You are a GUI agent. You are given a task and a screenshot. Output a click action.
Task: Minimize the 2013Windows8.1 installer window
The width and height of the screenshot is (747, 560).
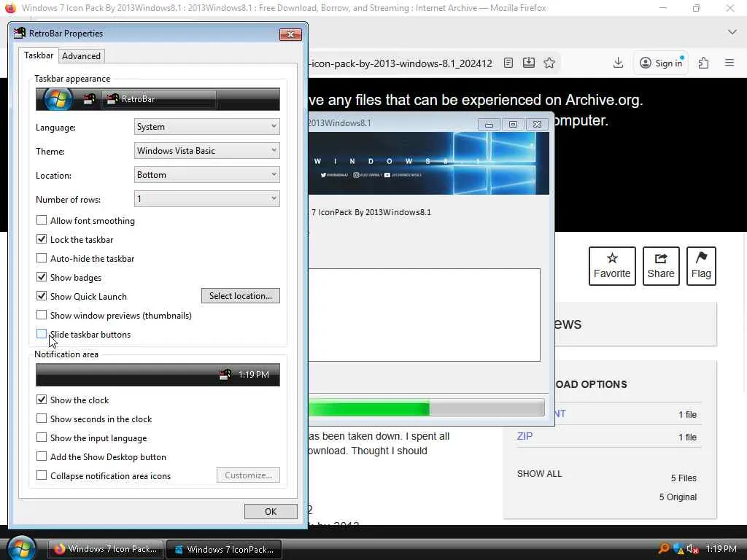[x=489, y=124]
